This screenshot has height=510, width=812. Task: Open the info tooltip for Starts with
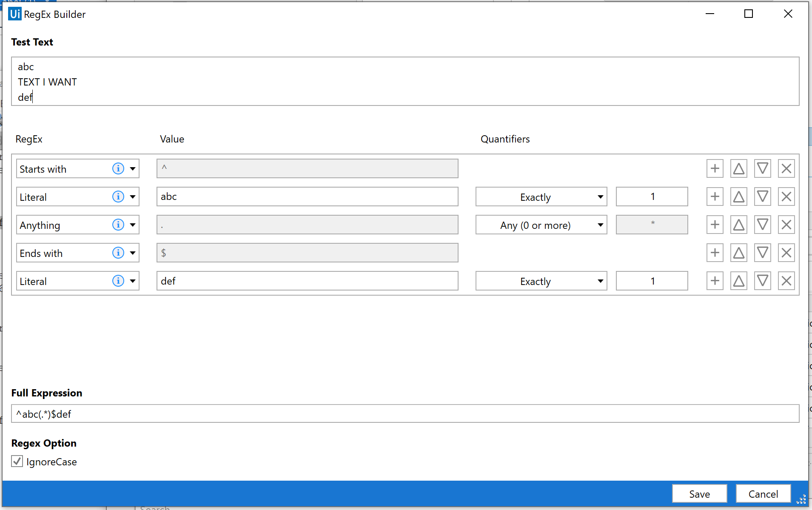118,168
